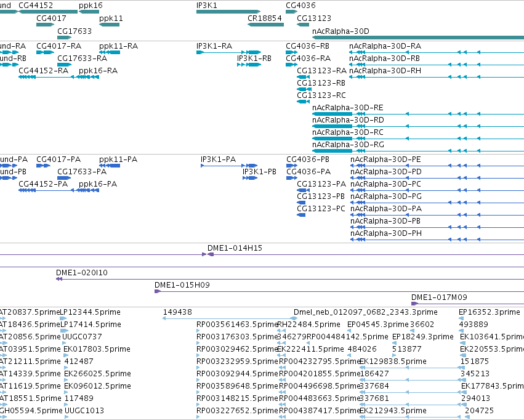Click the CG4036-PB protein label

point(308,160)
